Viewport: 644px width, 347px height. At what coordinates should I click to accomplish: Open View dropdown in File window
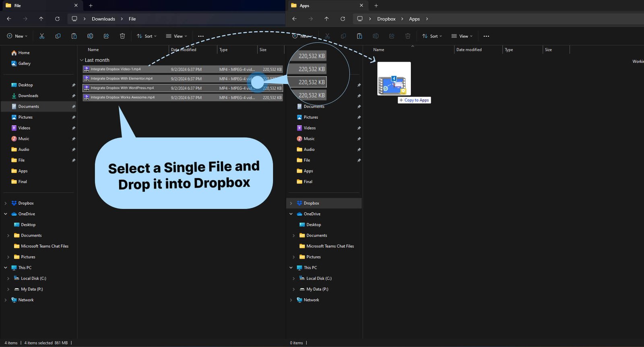tap(176, 36)
